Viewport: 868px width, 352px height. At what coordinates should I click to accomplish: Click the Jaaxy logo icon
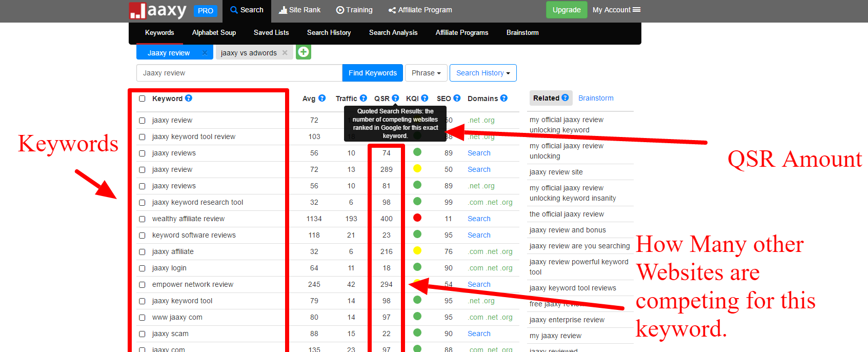click(137, 11)
